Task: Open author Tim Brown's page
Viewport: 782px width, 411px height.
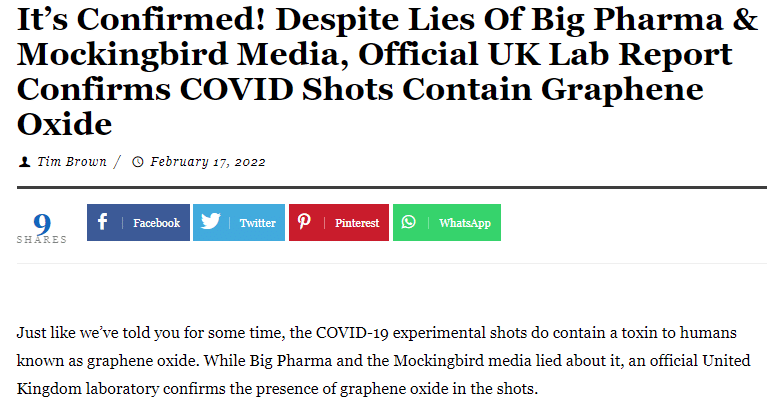Action: coord(72,162)
